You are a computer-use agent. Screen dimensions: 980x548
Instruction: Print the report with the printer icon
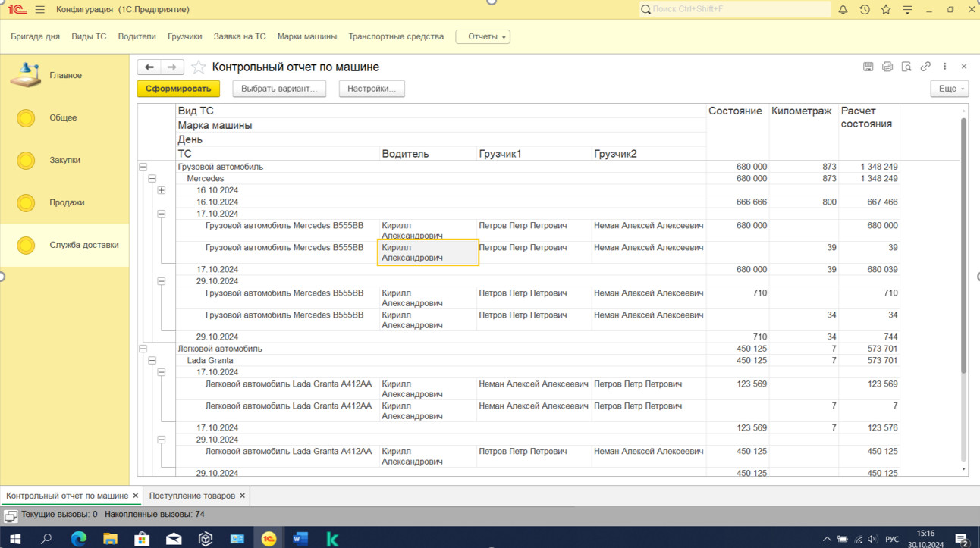tap(887, 67)
